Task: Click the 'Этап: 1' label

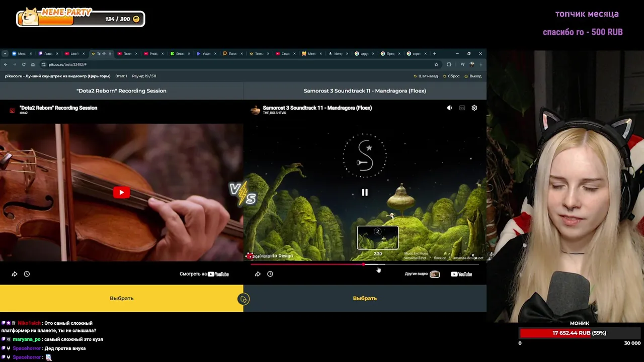Action: [x=121, y=76]
